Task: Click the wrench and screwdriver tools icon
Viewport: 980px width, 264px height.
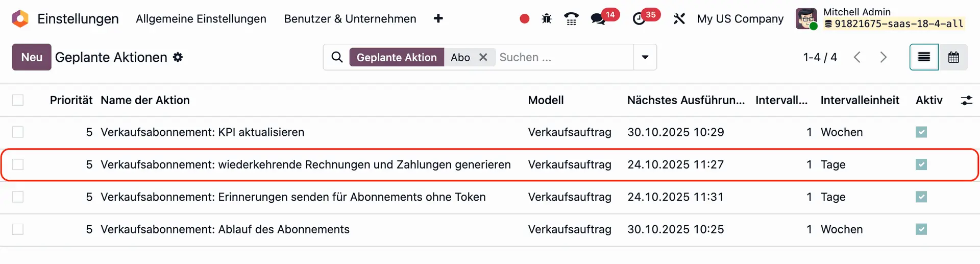Action: pyautogui.click(x=679, y=19)
